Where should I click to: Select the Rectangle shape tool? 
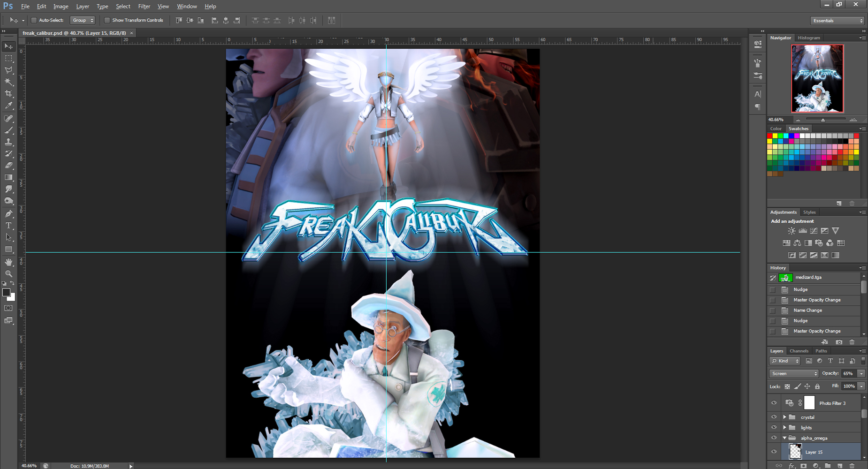9,250
